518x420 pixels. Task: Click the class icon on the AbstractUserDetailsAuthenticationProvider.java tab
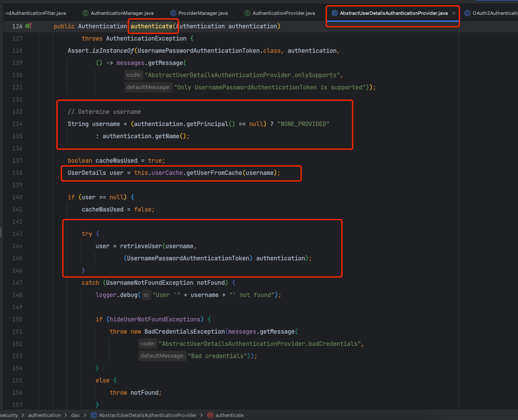click(x=334, y=13)
